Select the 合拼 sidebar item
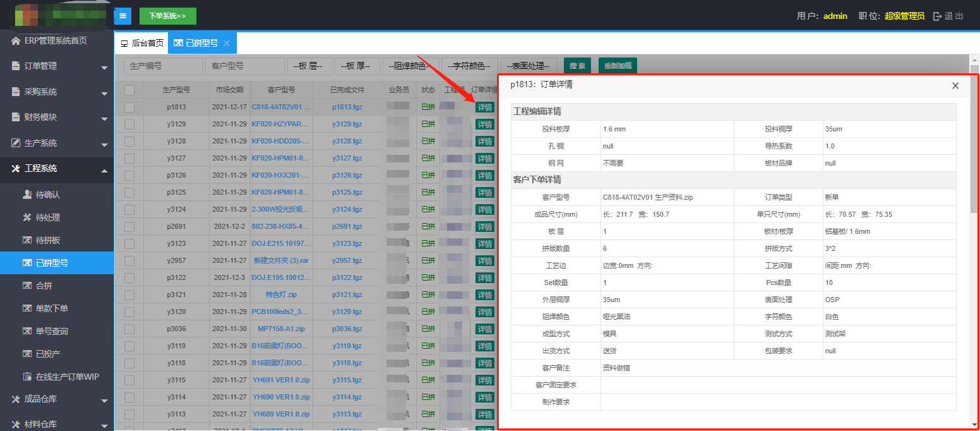This screenshot has width=980, height=431. (x=44, y=286)
